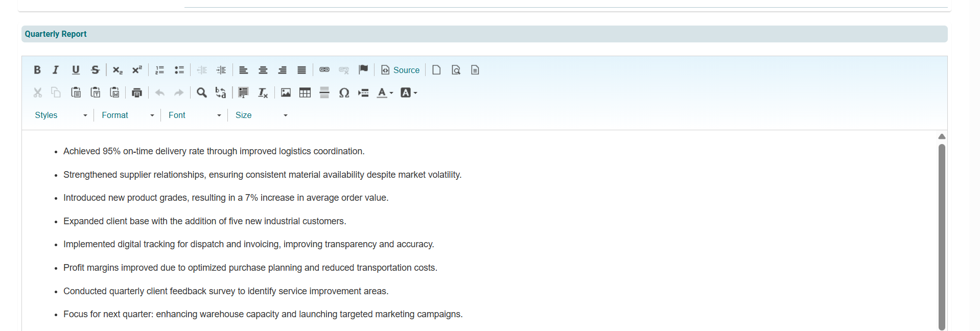Toggle bold formatting
980x331 pixels.
point(37,70)
